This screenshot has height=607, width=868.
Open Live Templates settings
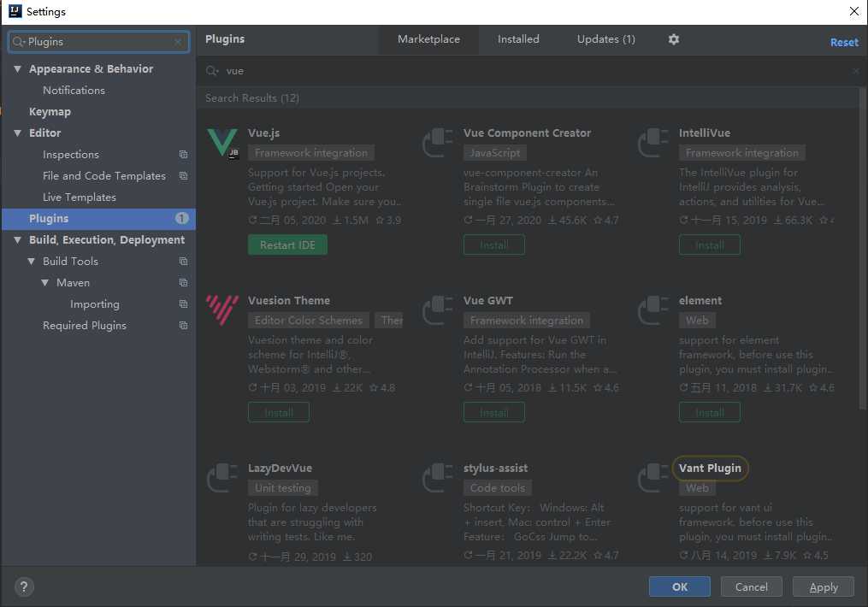[x=80, y=197]
